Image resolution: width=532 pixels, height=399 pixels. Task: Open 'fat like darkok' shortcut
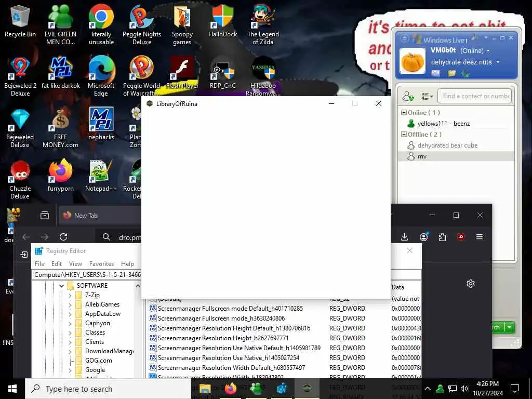click(x=61, y=73)
